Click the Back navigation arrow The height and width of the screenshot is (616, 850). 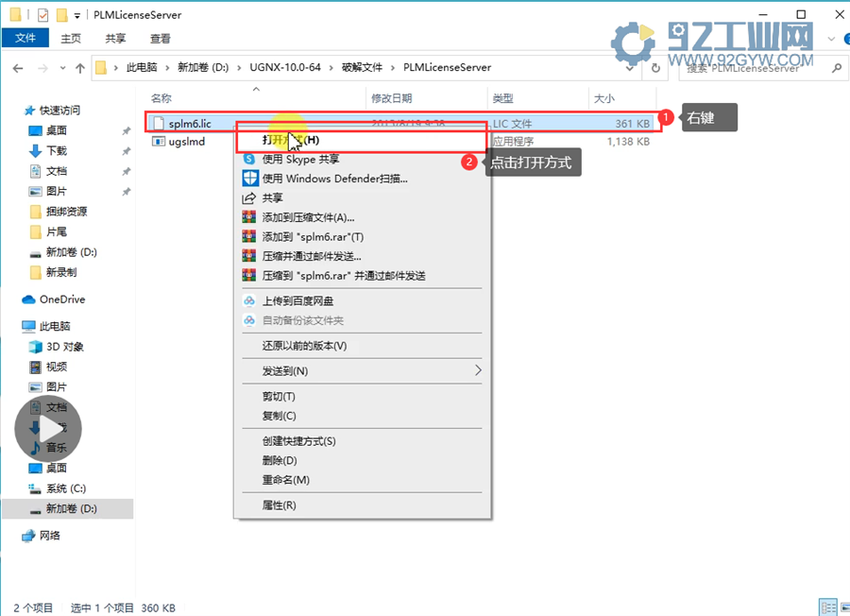[x=18, y=68]
